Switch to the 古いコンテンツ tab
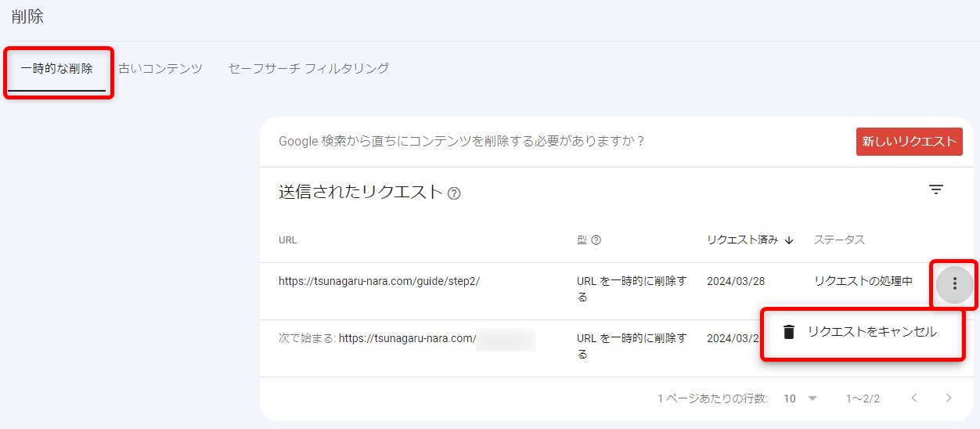This screenshot has width=980, height=429. pyautogui.click(x=160, y=69)
